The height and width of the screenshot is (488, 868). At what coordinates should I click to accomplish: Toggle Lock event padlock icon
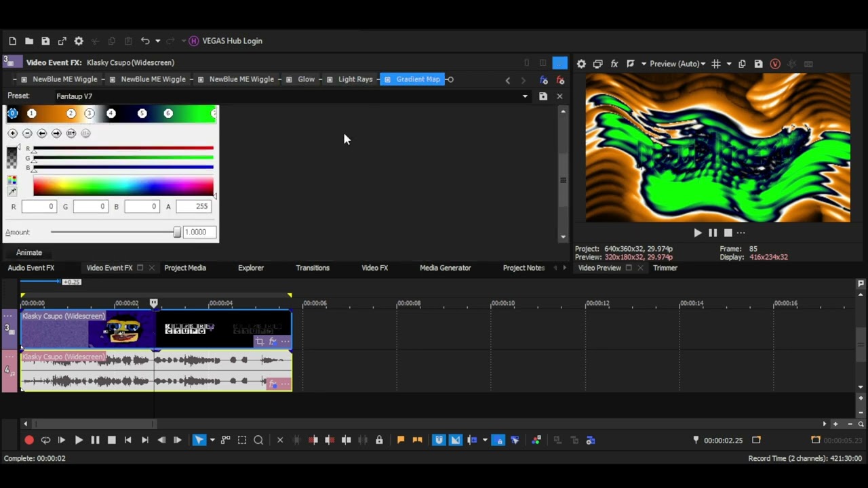click(x=379, y=441)
